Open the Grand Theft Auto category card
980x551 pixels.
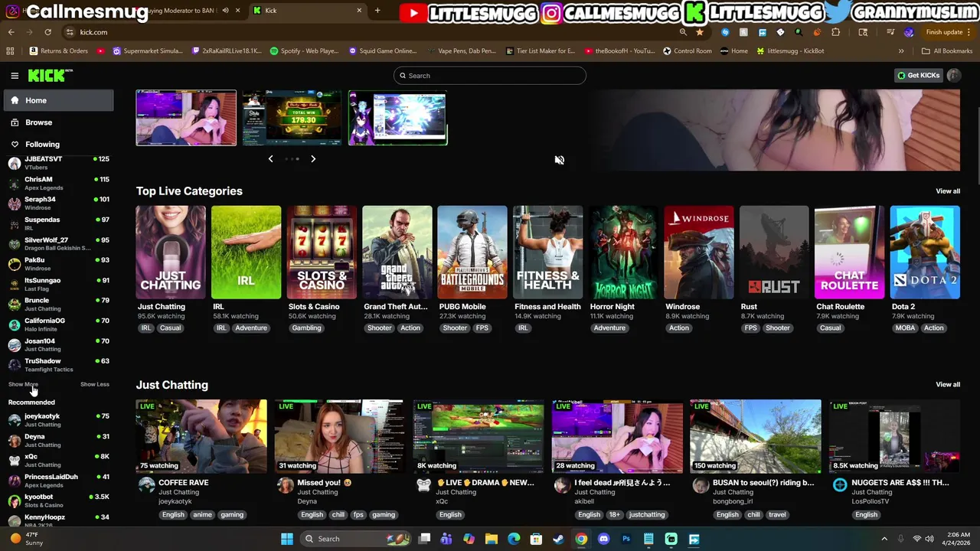(397, 252)
